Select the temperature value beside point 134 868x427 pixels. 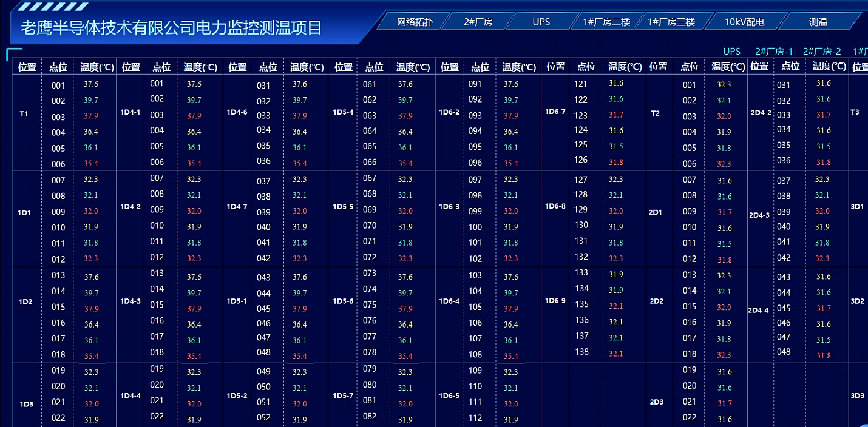click(x=616, y=290)
